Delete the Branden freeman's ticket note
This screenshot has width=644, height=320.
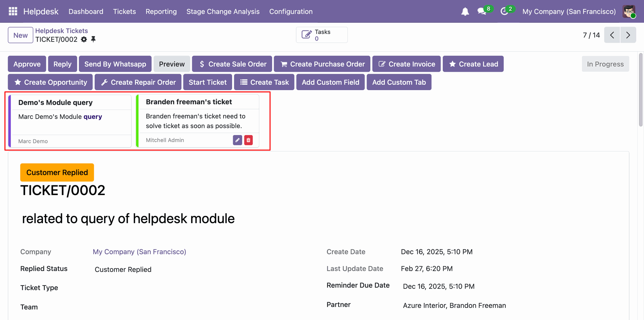[249, 140]
